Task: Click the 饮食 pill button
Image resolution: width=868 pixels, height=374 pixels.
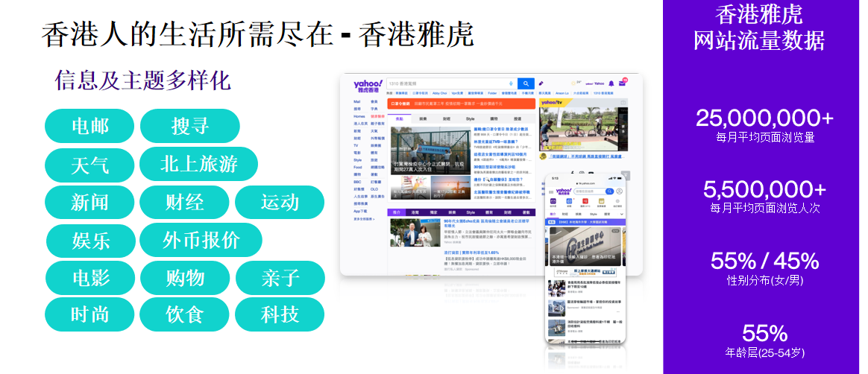Action: (184, 315)
